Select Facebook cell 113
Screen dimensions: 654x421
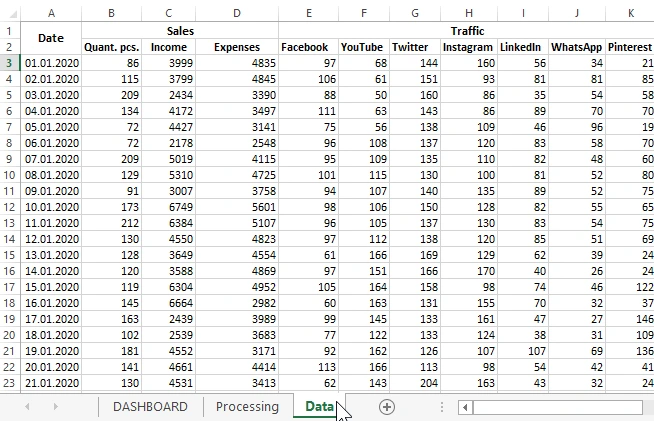click(309, 367)
